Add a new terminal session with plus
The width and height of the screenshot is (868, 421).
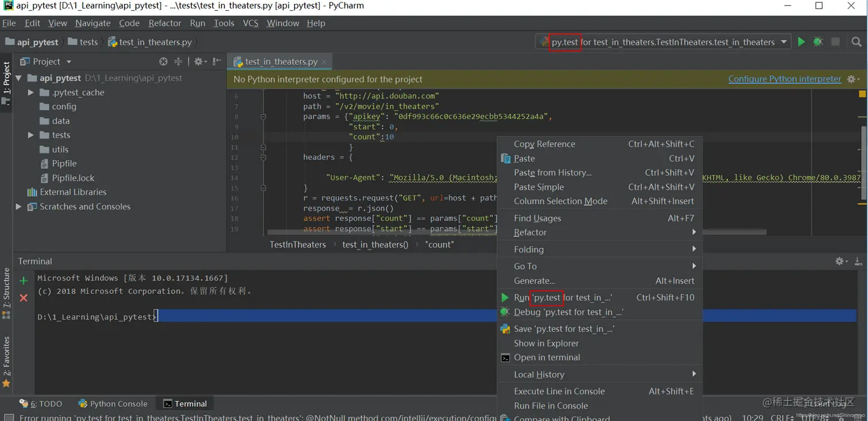click(24, 280)
